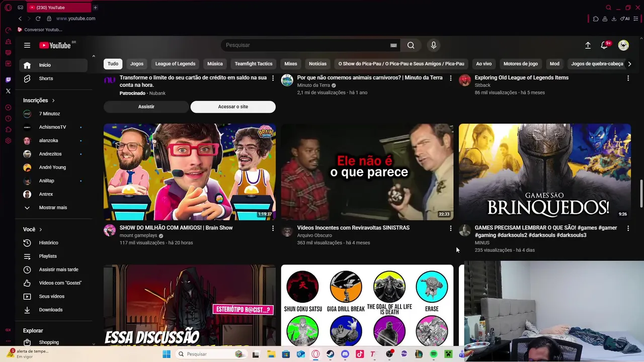Open GAMES SÃO BRINQUEDOS thumbnail

(x=545, y=172)
